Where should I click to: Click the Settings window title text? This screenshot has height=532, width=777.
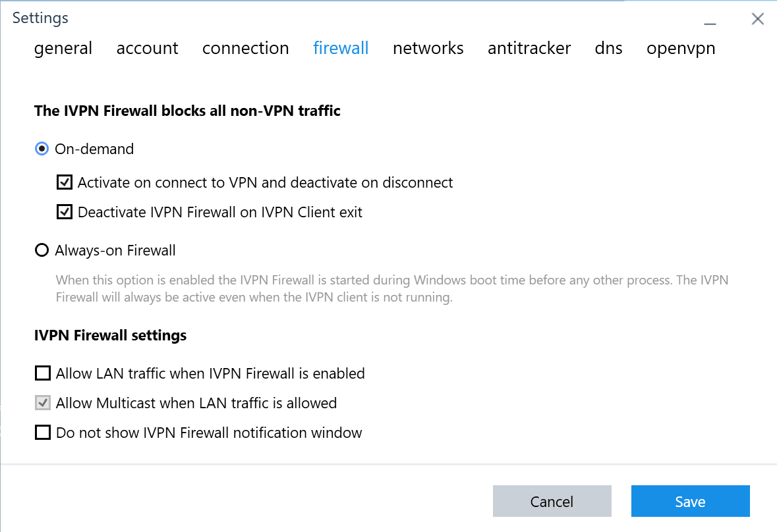[40, 18]
